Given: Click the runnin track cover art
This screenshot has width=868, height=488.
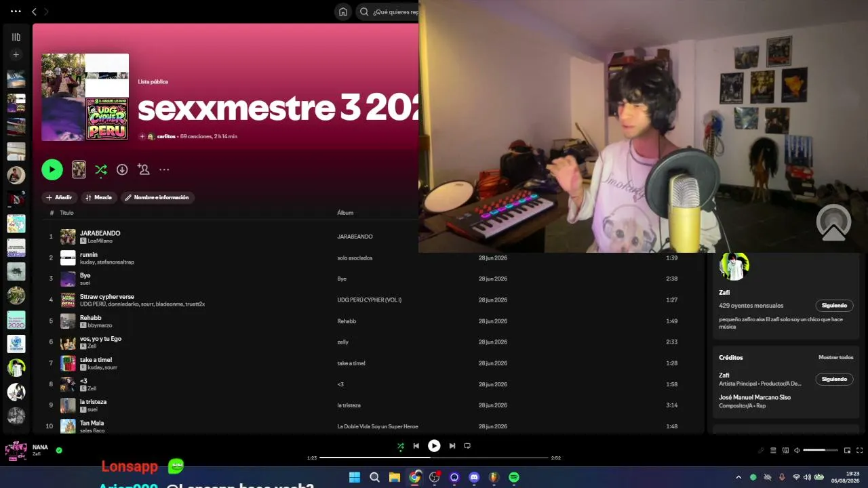Looking at the screenshot, I should point(68,258).
